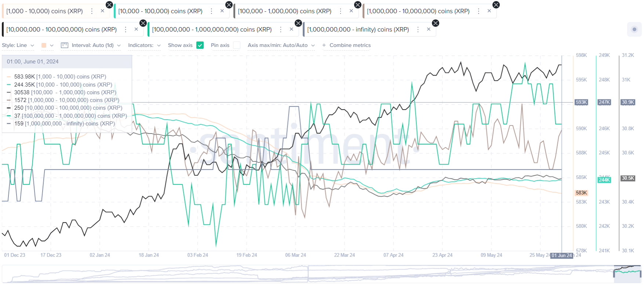Image resolution: width=644 pixels, height=285 pixels.
Task: Click the 01 Jun 24 date marker
Action: (x=562, y=255)
